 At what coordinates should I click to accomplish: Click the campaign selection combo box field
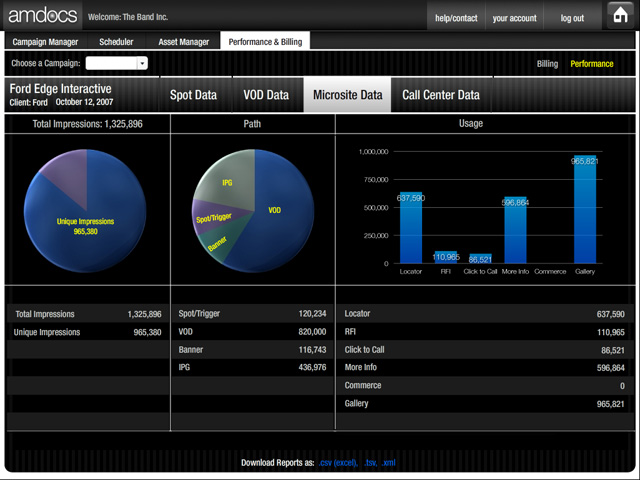116,63
